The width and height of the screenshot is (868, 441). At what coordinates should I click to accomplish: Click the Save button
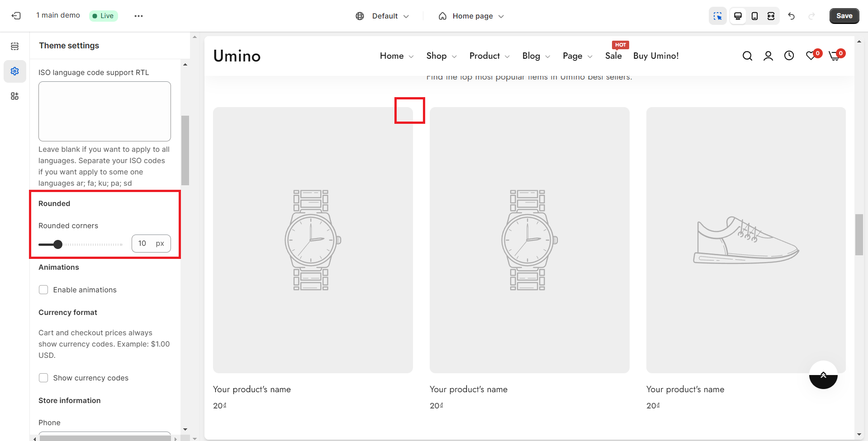tap(844, 16)
